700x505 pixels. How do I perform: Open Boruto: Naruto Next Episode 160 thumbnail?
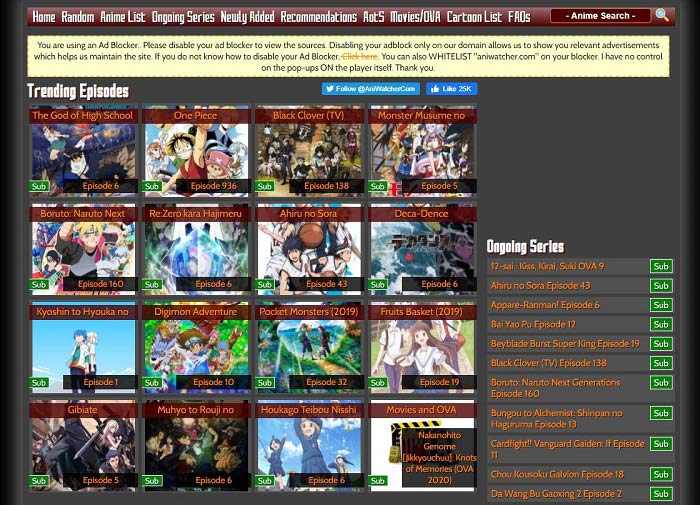pos(83,249)
